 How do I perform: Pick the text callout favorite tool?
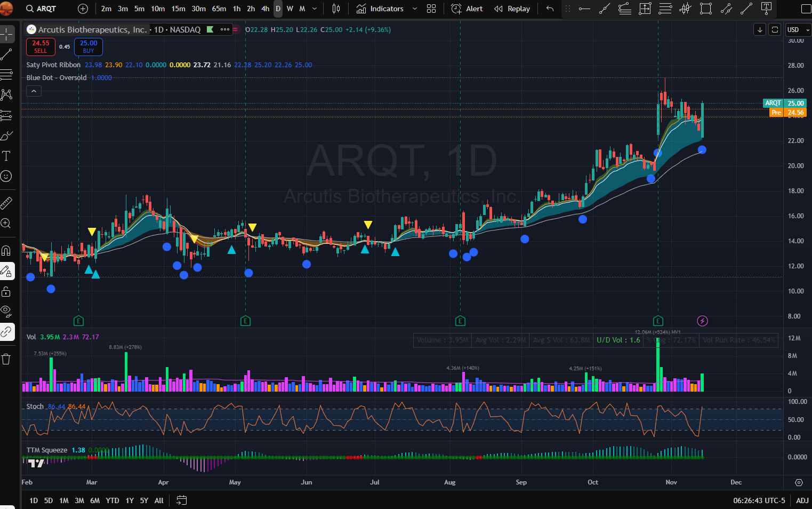coord(767,9)
